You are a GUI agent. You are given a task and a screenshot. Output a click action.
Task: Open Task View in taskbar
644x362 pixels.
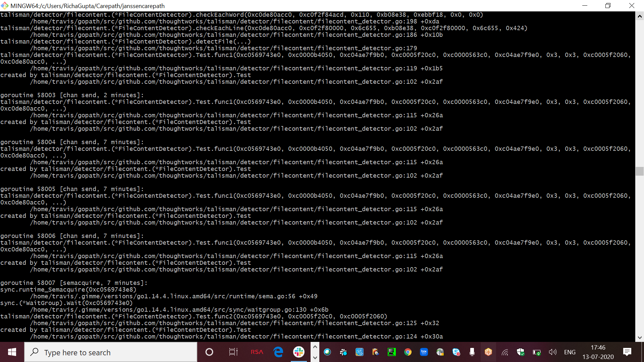point(233,352)
